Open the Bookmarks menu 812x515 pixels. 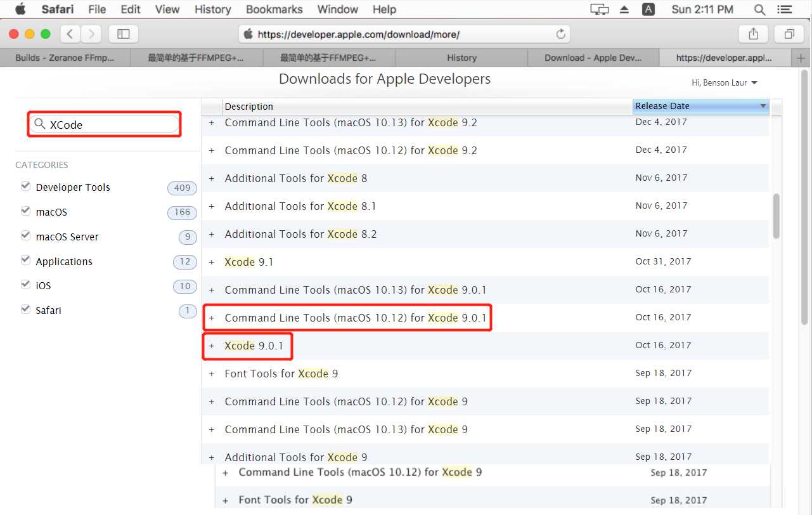click(274, 10)
